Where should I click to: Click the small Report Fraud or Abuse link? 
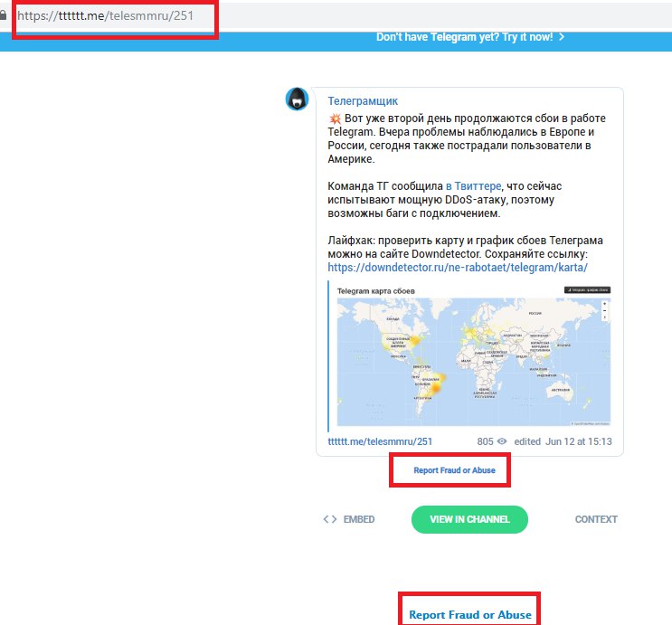tap(454, 470)
